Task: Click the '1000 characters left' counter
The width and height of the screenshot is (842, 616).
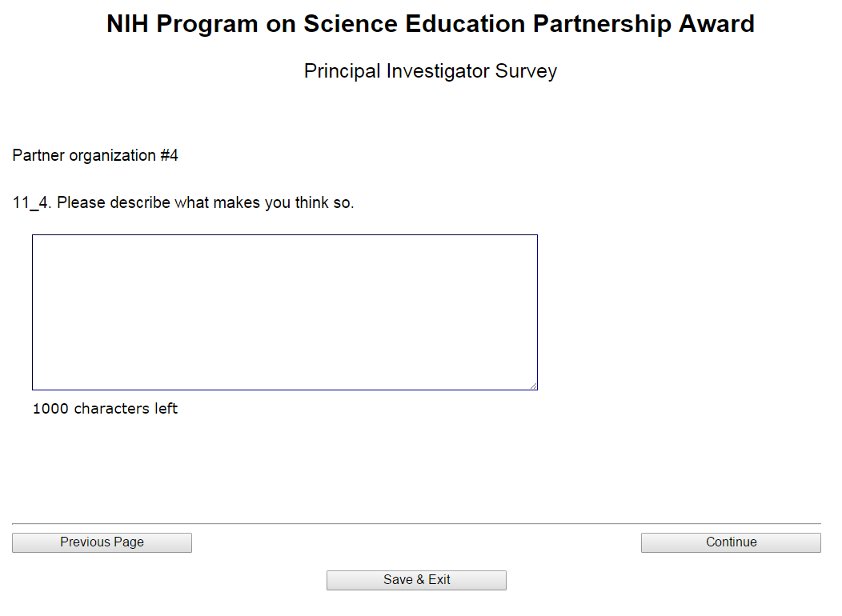Action: 105,409
